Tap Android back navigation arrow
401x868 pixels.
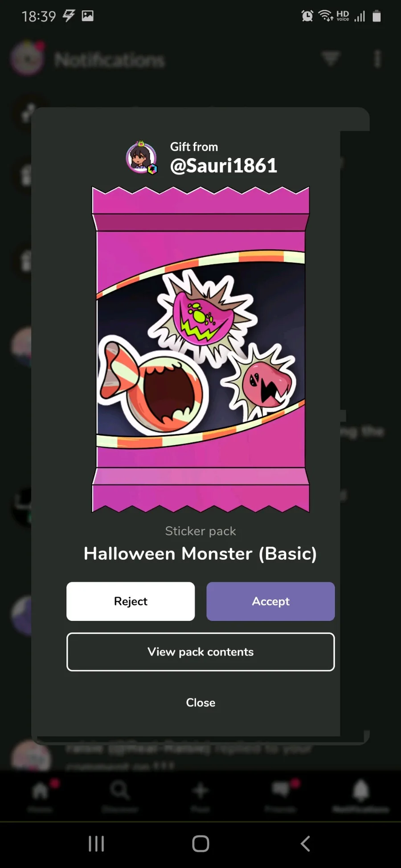pos(305,844)
